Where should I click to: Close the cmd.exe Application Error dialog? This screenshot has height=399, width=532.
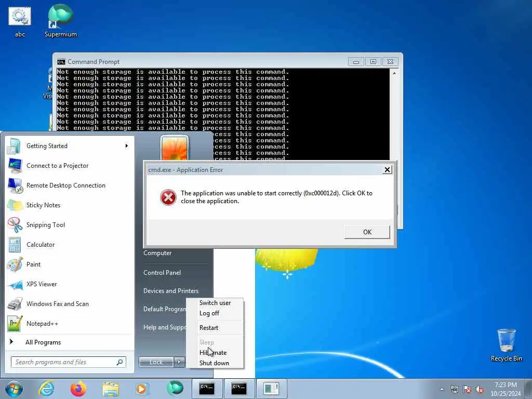click(387, 170)
